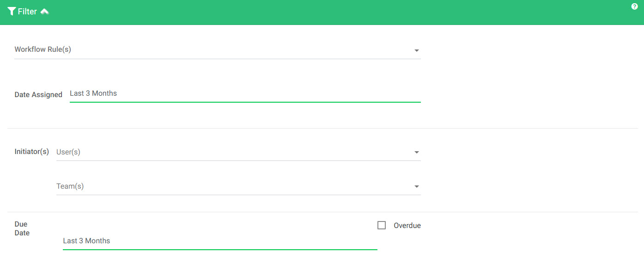Enable the Overdue checkbox
Viewport: 644px width, 277px height.
pyautogui.click(x=382, y=225)
